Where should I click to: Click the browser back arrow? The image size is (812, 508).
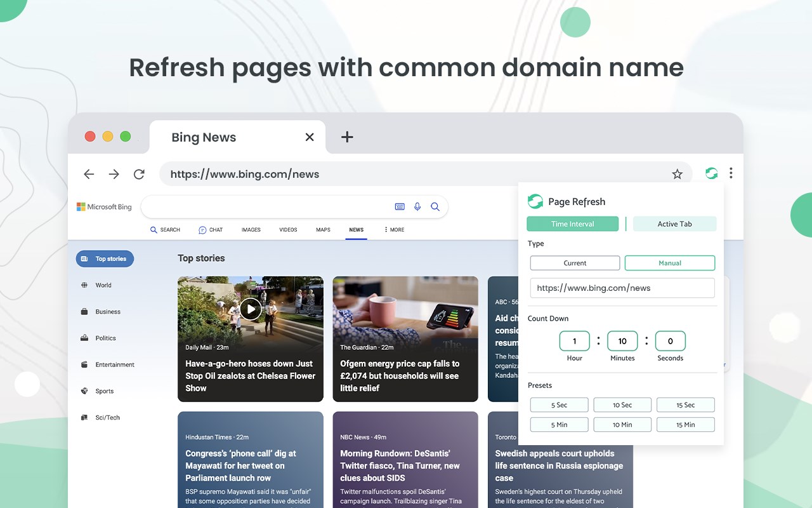point(89,174)
